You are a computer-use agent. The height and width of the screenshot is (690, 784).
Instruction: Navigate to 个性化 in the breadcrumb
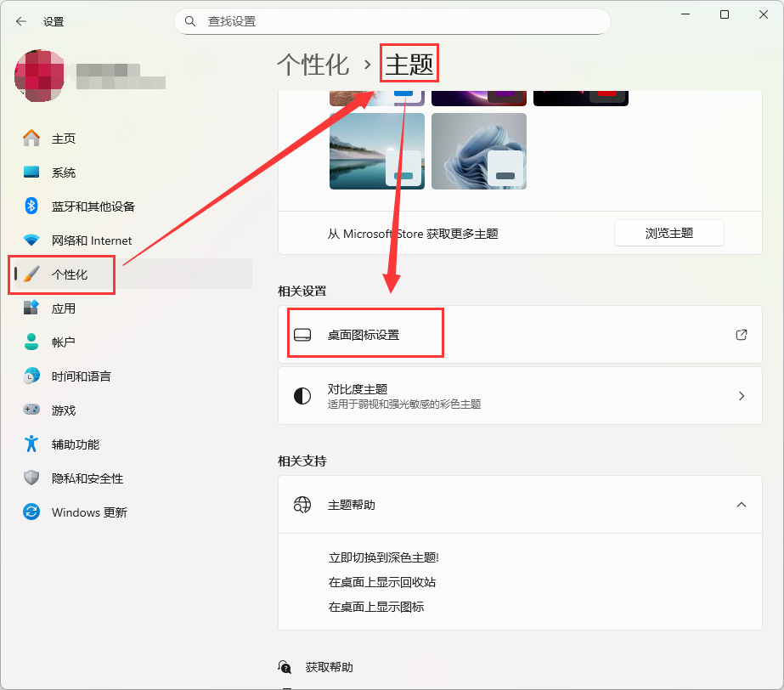(x=313, y=65)
